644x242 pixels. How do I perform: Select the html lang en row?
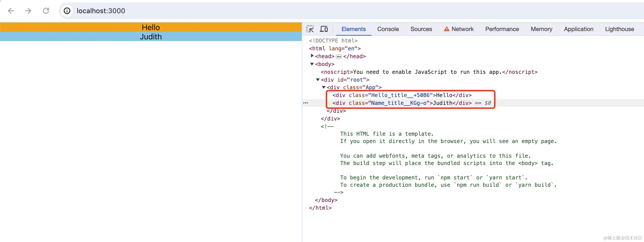pyautogui.click(x=335, y=48)
